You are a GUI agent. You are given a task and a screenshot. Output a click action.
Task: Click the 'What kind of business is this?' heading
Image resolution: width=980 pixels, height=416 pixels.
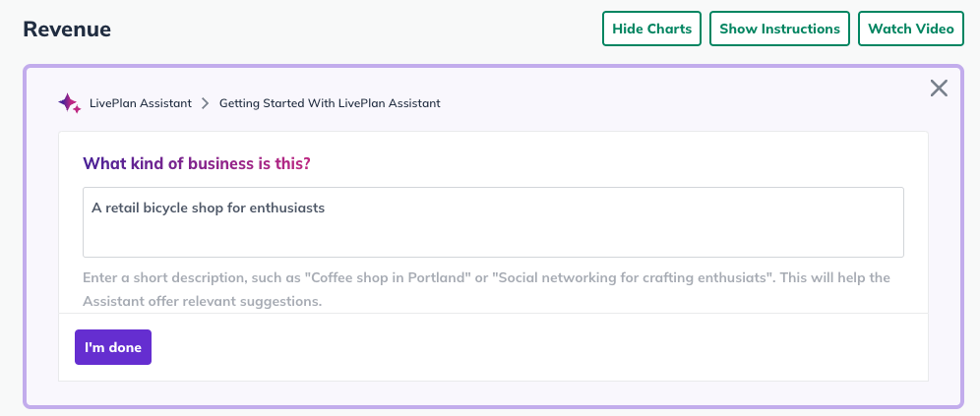click(196, 164)
